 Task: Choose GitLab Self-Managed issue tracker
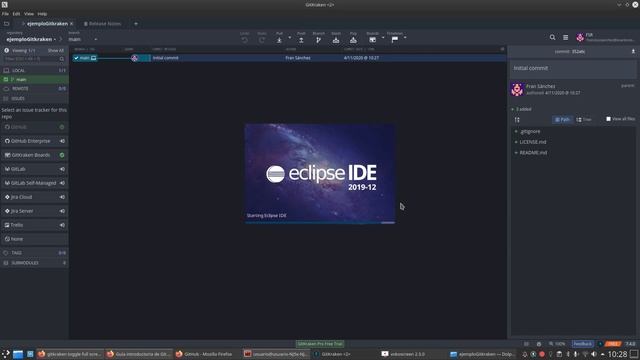pyautogui.click(x=34, y=183)
